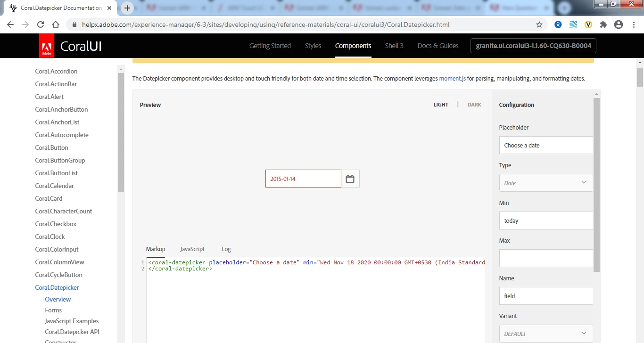Switch preview to DARK theme
The width and height of the screenshot is (644, 343).
click(474, 105)
